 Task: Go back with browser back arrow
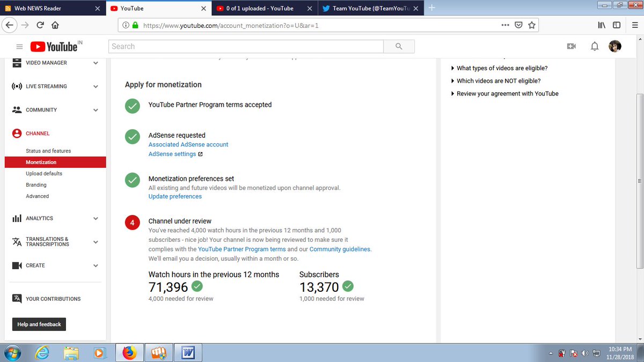coord(9,25)
